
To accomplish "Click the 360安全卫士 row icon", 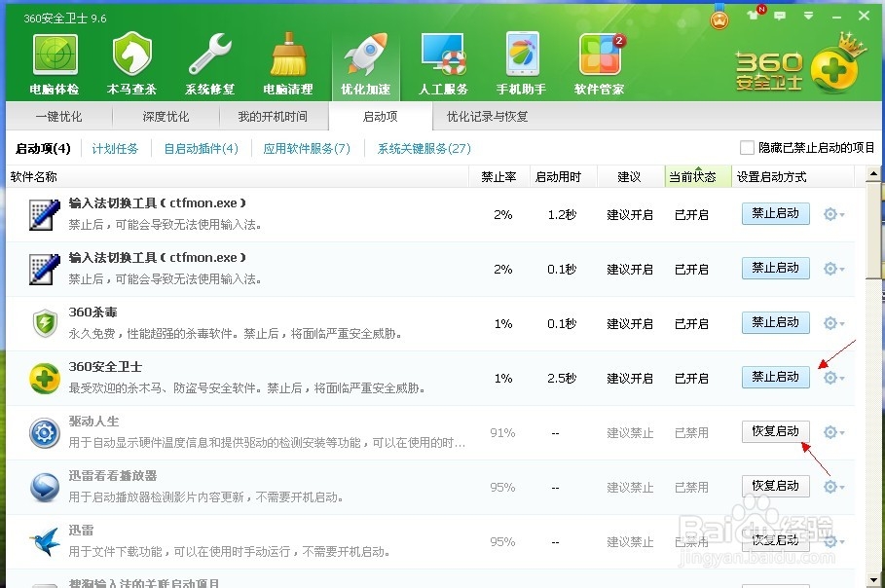I will pos(45,378).
